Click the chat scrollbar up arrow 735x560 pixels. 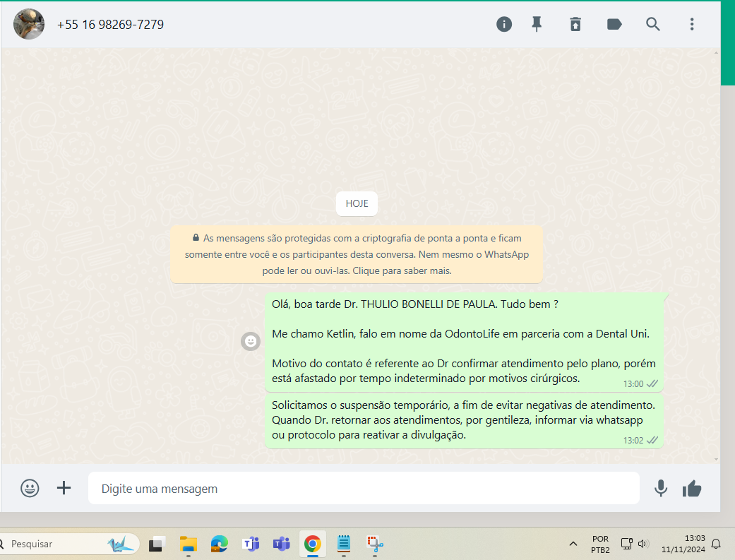[716, 52]
